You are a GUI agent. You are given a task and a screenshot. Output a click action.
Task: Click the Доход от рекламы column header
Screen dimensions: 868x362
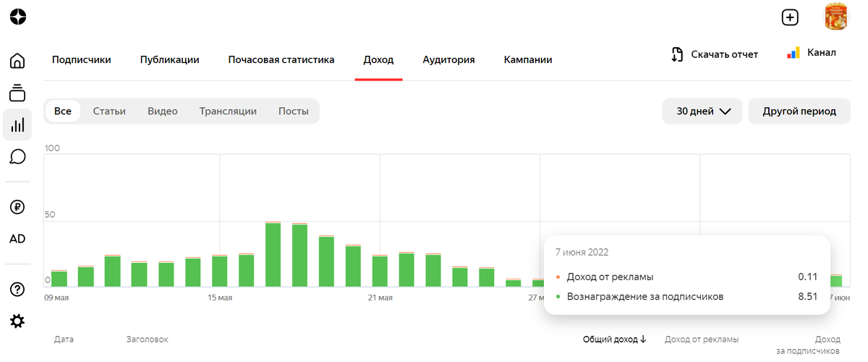click(x=702, y=340)
